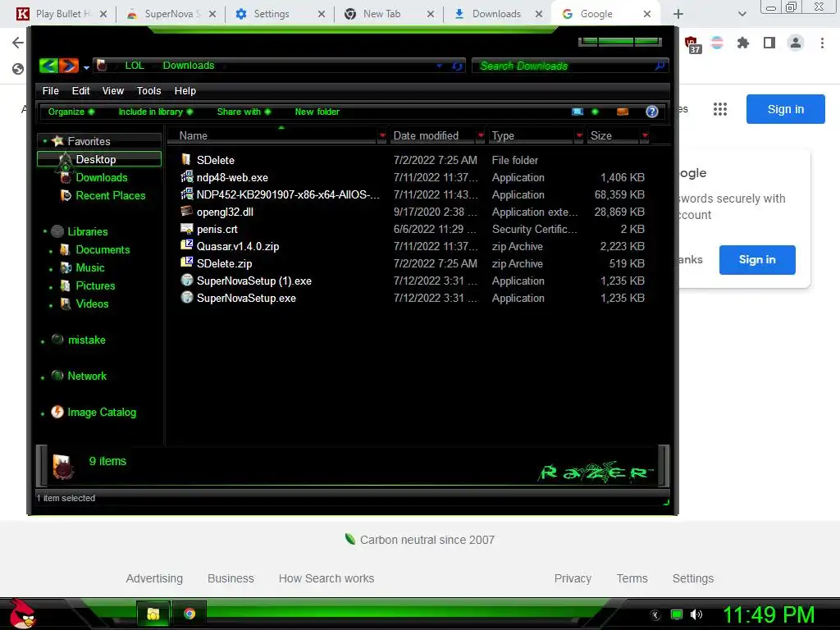This screenshot has height=630, width=840.
Task: Click the green Back arrow in Explorer
Action: pyautogui.click(x=48, y=66)
